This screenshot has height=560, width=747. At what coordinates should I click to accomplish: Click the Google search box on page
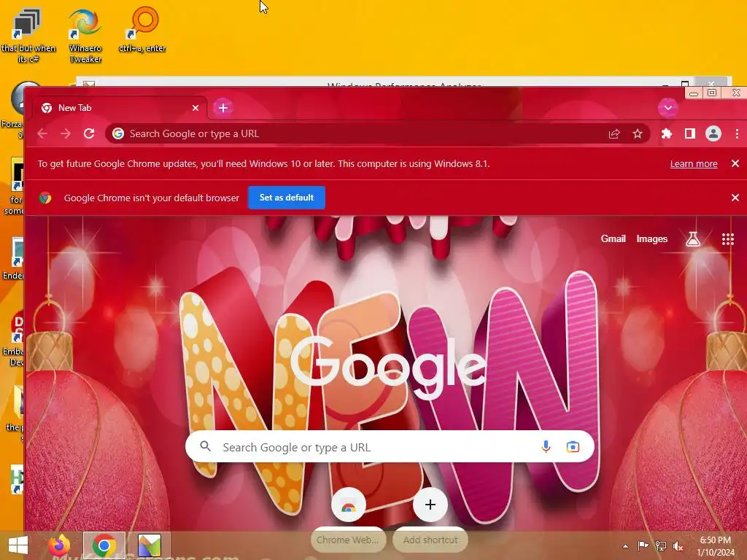click(x=390, y=447)
